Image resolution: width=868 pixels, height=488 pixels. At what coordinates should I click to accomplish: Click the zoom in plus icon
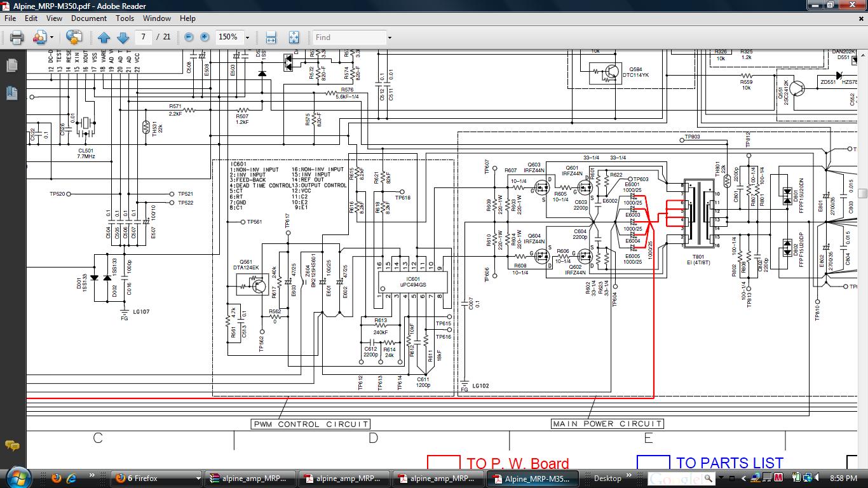pyautogui.click(x=205, y=37)
